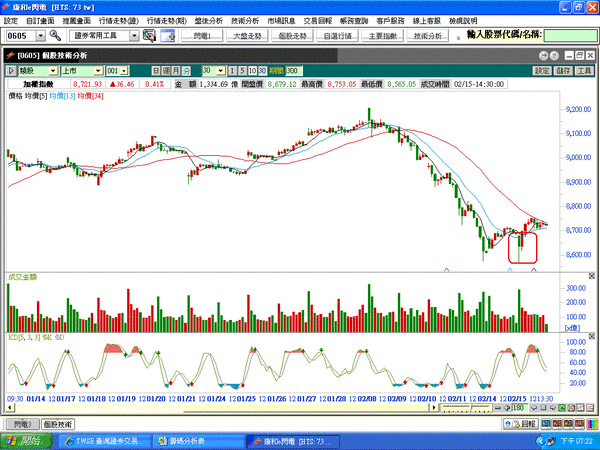Adjust the zoom slider below the chart

(466, 408)
